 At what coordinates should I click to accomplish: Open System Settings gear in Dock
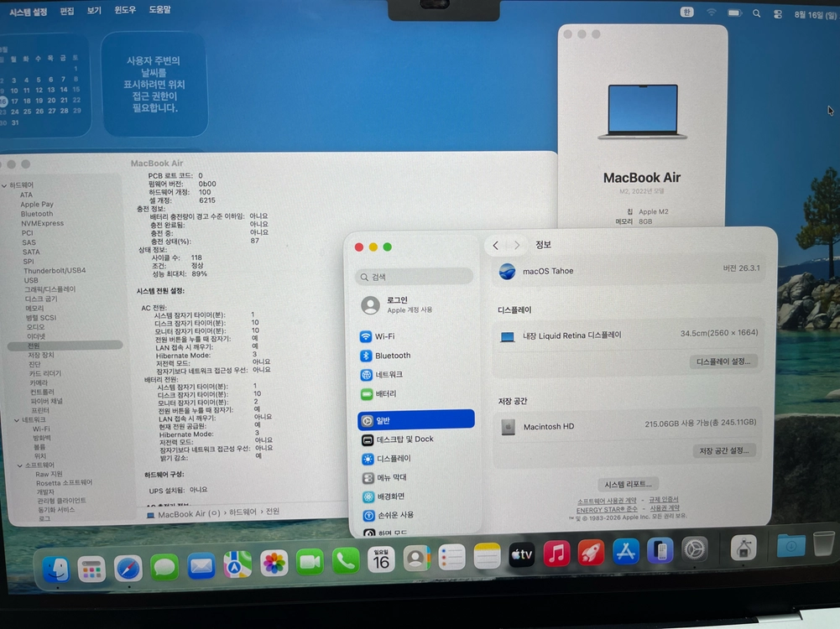click(x=695, y=549)
